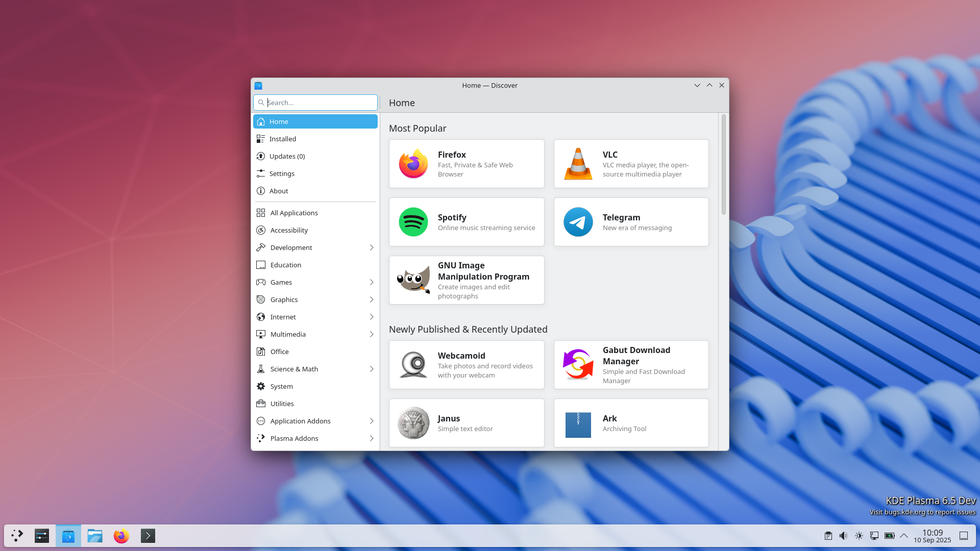The image size is (980, 551).
Task: Browse All Applications category
Action: point(315,213)
